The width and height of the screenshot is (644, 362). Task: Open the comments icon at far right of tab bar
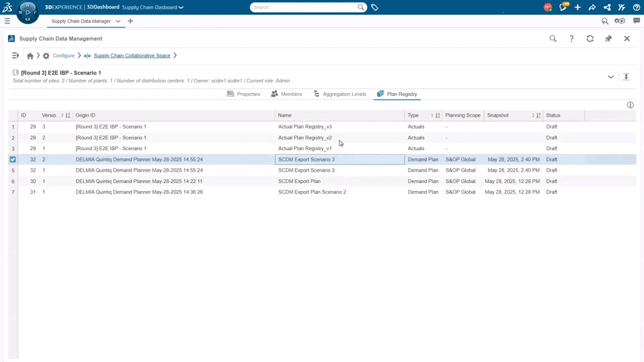click(636, 21)
